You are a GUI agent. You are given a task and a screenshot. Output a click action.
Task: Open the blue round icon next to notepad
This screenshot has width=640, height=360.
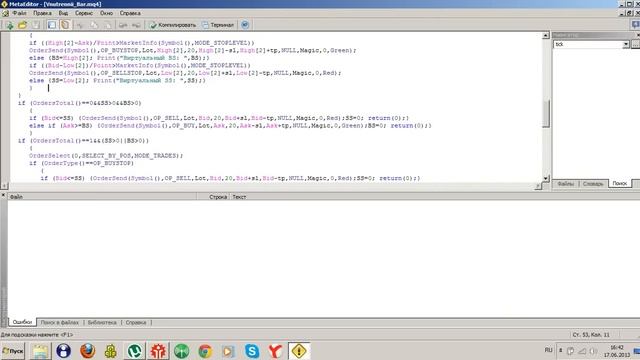[x=63, y=351]
